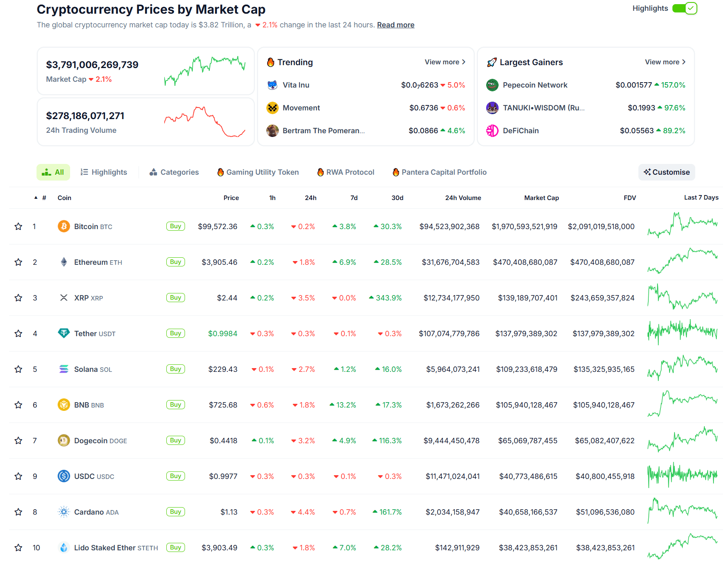Click the Read more link
728x564 pixels.
click(396, 25)
